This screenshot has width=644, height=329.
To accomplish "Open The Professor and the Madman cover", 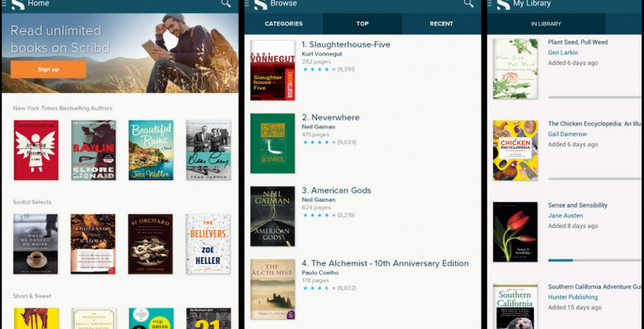I will click(x=92, y=244).
